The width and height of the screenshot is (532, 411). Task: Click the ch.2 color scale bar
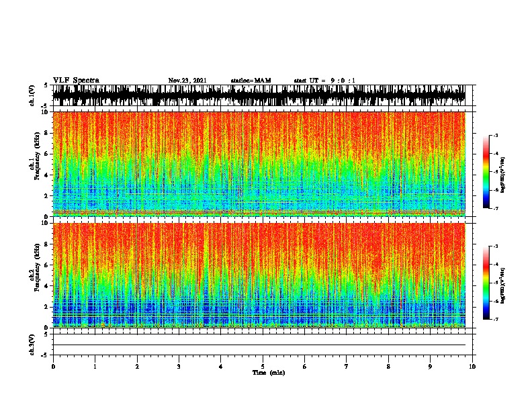coord(486,283)
